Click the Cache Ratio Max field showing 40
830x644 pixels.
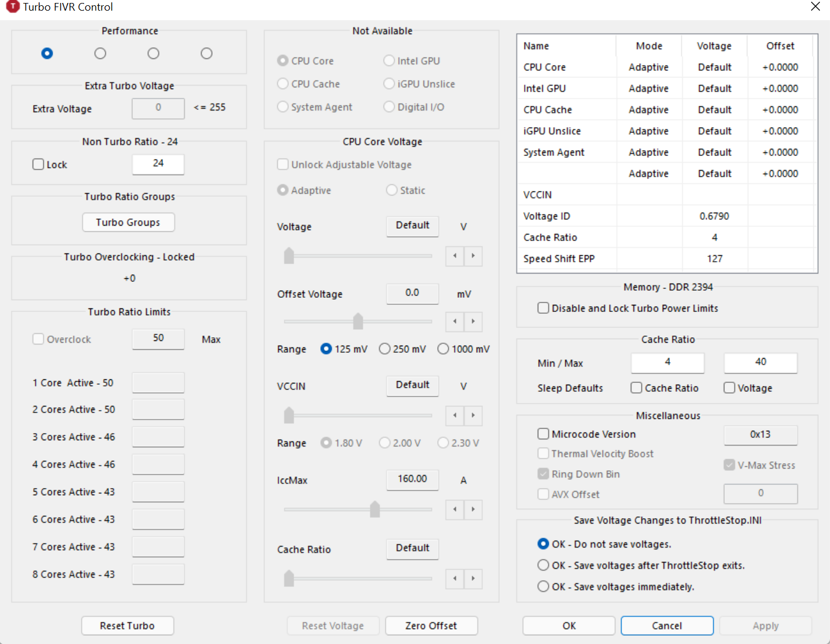pos(761,362)
